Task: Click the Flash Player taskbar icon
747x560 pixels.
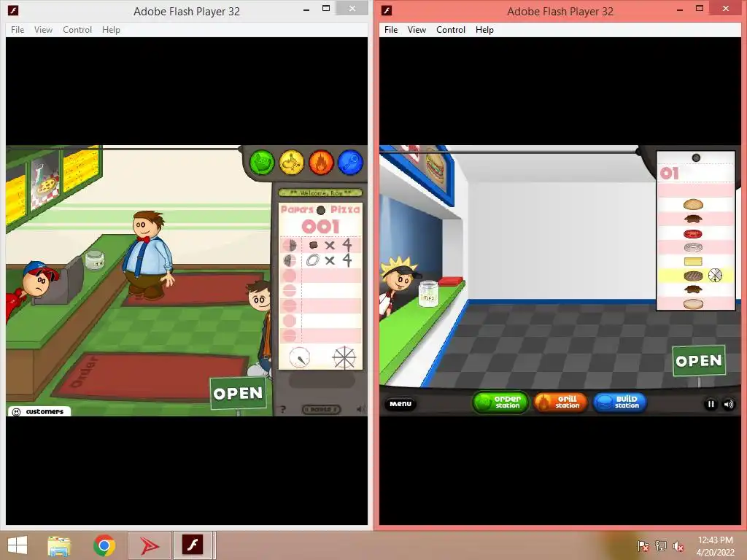Action: (193, 545)
